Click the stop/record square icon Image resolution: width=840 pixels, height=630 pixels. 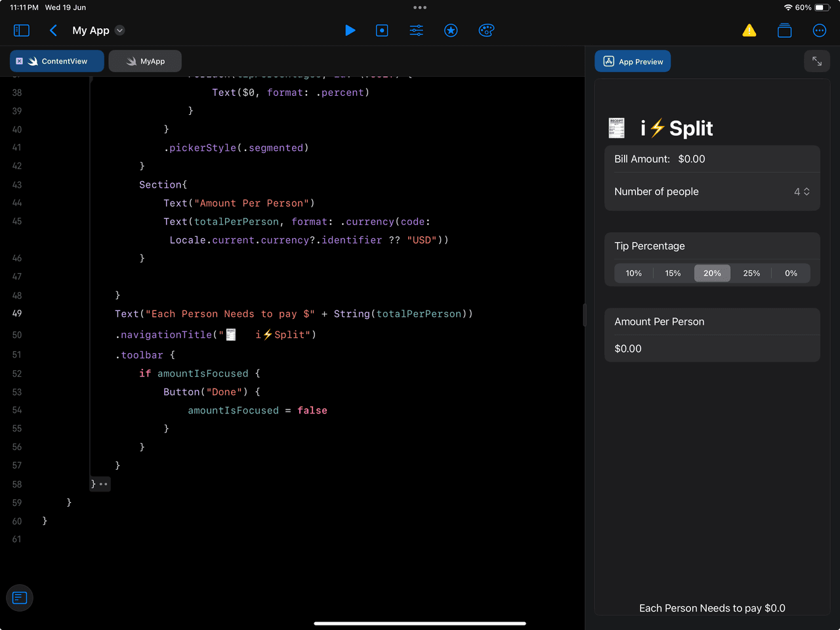pos(382,30)
